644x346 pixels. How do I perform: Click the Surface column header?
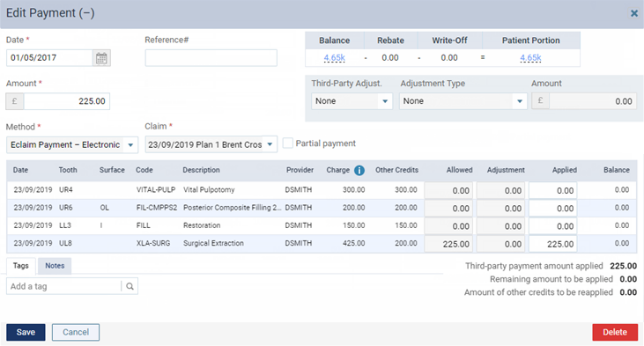tap(112, 170)
